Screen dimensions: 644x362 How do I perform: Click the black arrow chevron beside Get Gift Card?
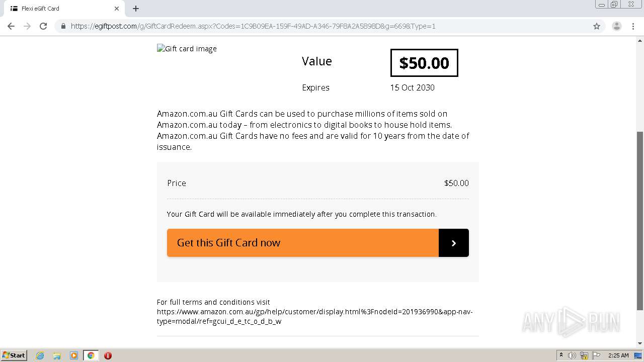click(x=453, y=243)
